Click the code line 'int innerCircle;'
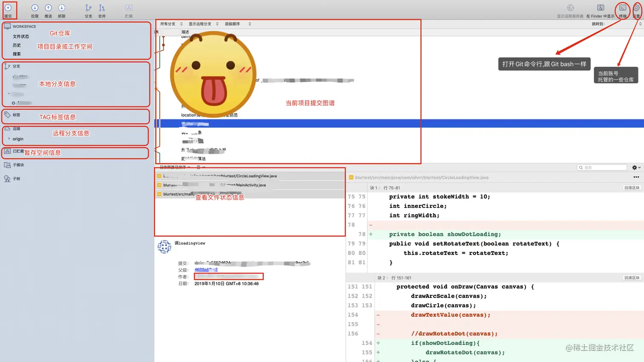This screenshot has width=644, height=362. [x=418, y=206]
